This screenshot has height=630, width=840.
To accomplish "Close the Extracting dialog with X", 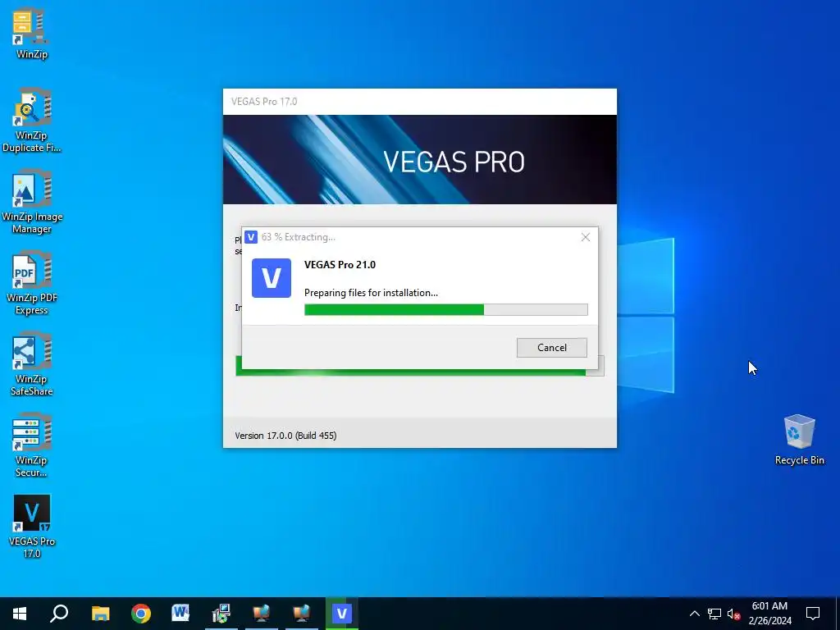I will 586,237.
